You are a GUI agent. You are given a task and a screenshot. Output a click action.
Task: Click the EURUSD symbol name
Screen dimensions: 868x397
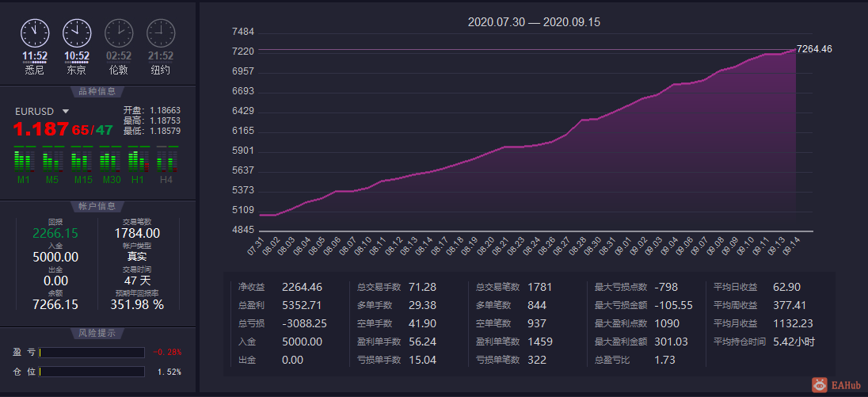pyautogui.click(x=34, y=112)
